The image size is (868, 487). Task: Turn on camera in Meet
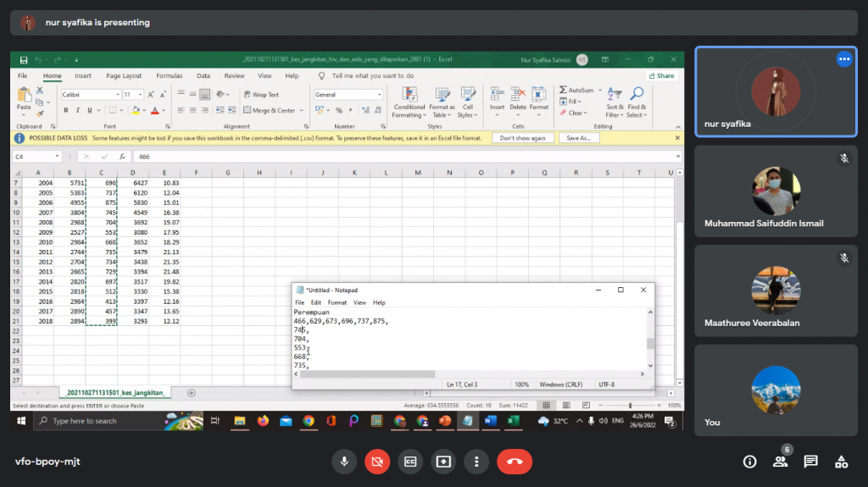[377, 462]
